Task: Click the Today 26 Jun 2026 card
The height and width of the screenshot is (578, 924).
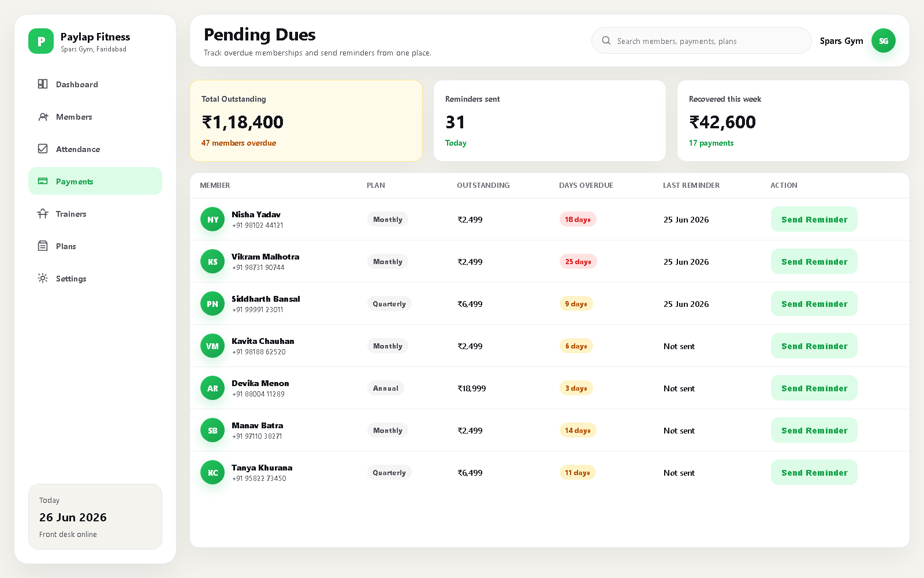Action: pyautogui.click(x=95, y=516)
